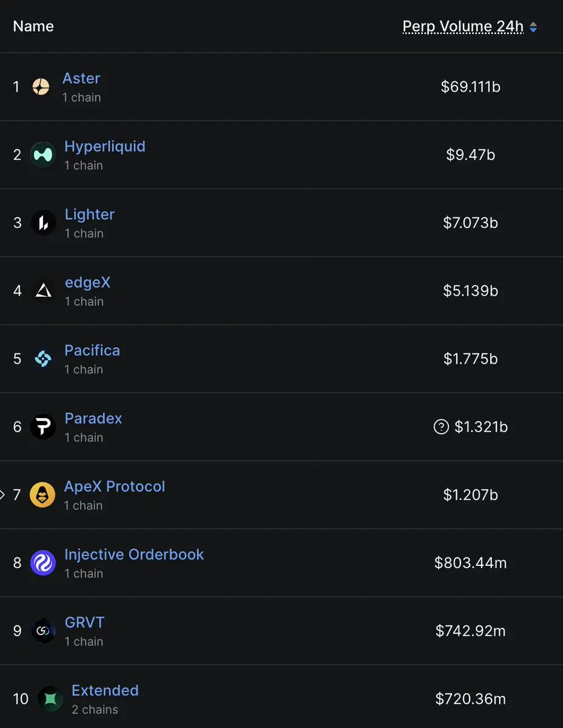Click the Aster protocol logo icon
The height and width of the screenshot is (728, 563).
point(41,87)
